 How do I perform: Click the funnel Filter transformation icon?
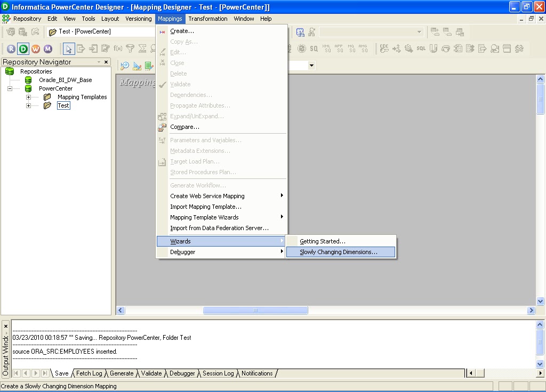tap(130, 48)
